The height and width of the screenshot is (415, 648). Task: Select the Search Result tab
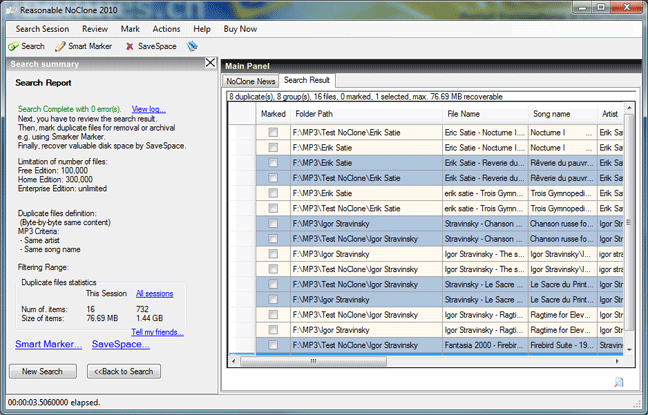tap(307, 80)
